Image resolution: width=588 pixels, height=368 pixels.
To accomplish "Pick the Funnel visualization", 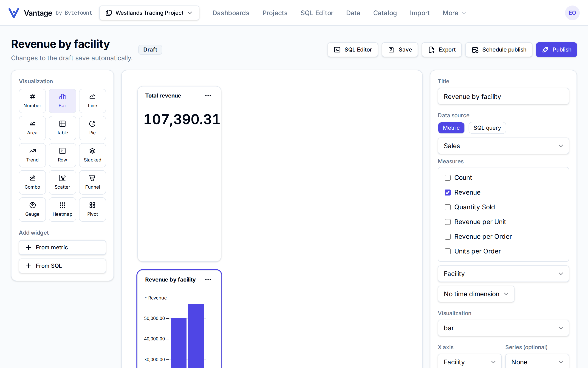I will [92, 182].
